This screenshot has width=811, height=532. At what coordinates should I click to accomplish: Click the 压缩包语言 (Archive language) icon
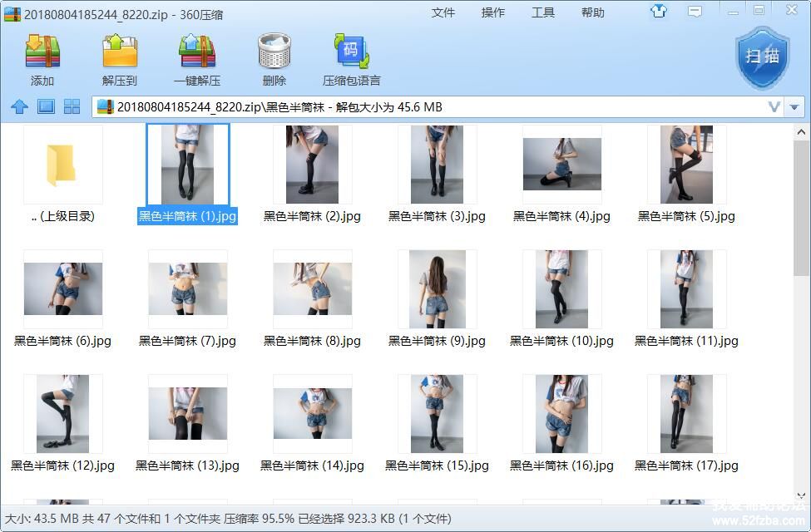click(352, 52)
